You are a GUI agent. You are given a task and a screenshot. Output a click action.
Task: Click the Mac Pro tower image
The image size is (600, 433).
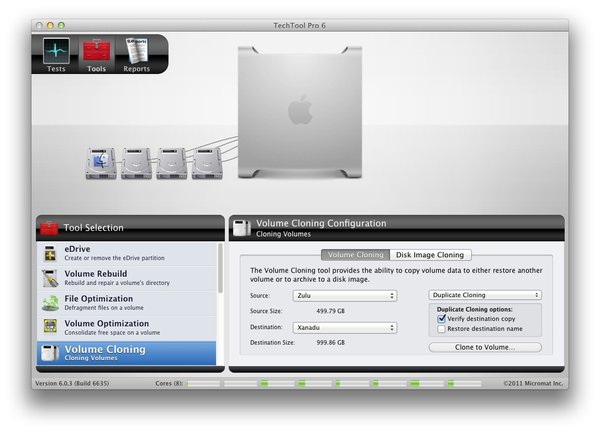click(300, 108)
